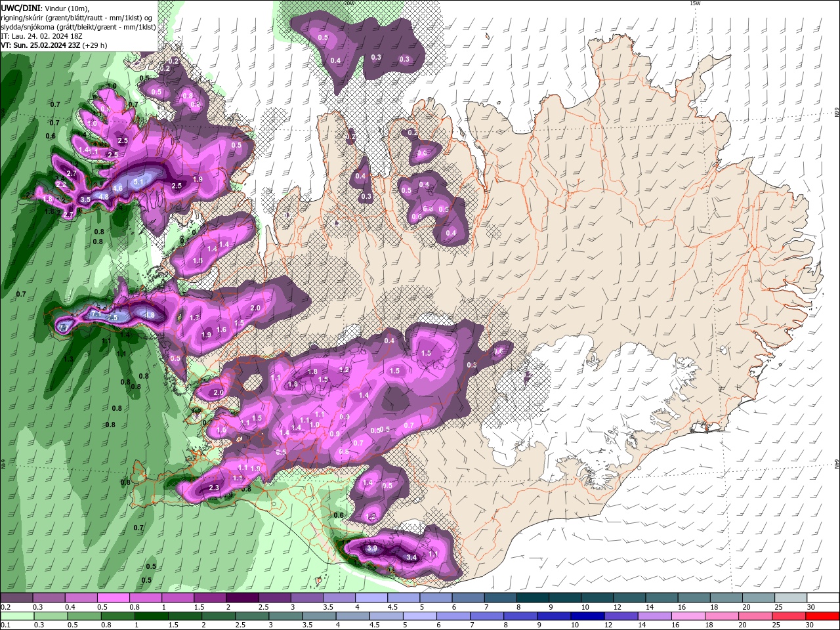Select the lavender 4 swatch in upper snow legend
840x630 pixels.
pyautogui.click(x=372, y=598)
